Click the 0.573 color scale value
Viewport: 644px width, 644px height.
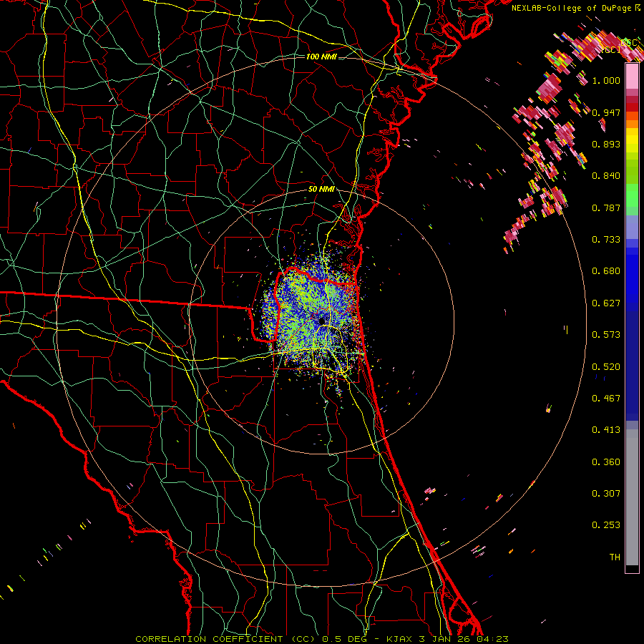[606, 335]
